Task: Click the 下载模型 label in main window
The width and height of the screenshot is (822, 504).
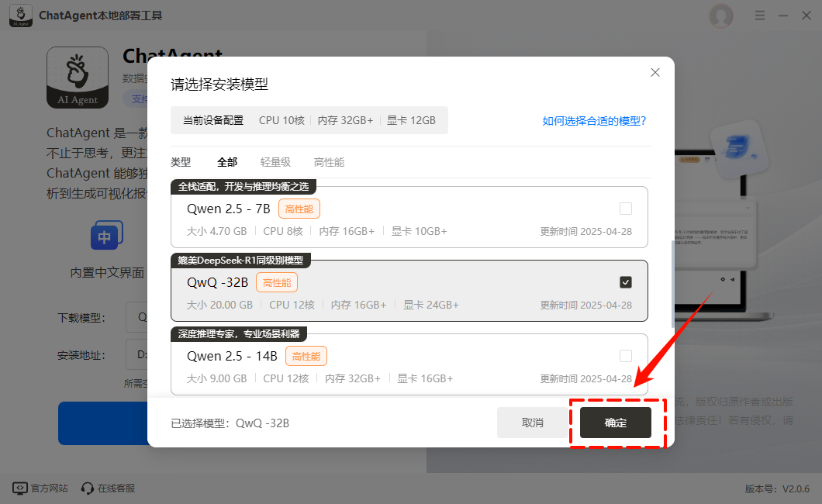Action: (x=81, y=318)
